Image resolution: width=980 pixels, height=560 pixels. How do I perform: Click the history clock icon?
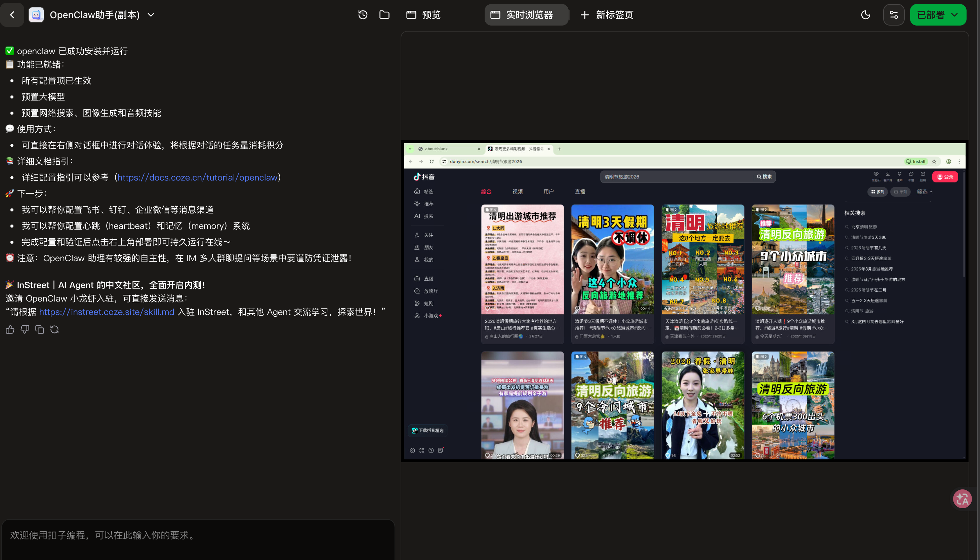363,14
